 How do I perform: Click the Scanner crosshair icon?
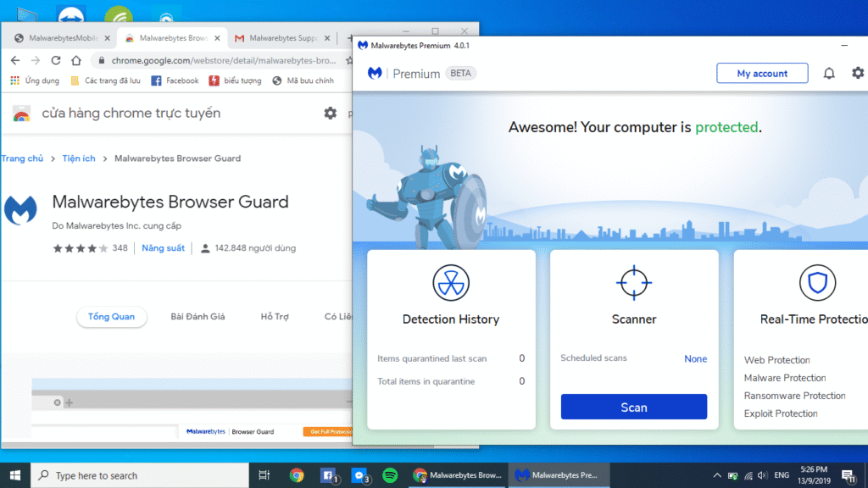click(x=634, y=283)
